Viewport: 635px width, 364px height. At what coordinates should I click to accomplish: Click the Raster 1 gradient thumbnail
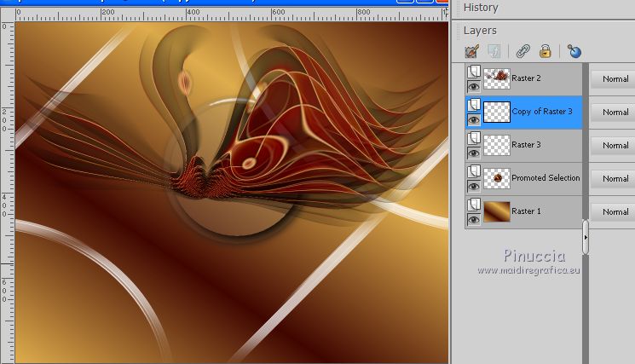pyautogui.click(x=496, y=211)
